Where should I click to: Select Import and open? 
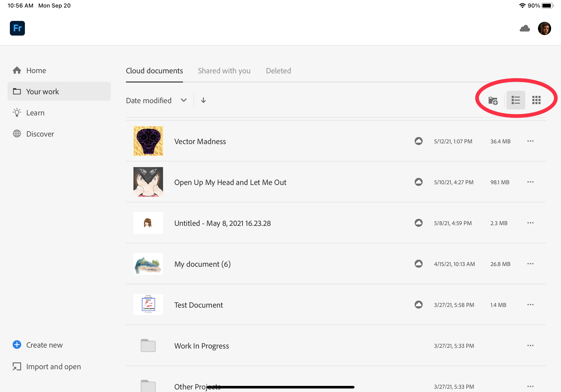coord(53,366)
